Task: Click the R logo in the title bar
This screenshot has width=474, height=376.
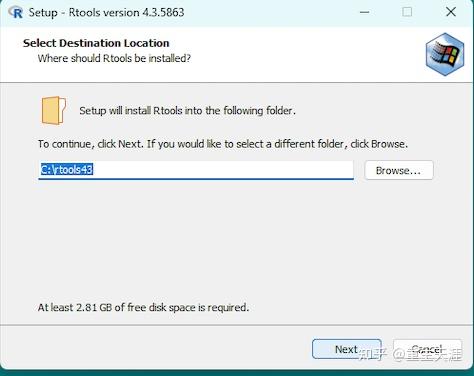Action: click(16, 12)
